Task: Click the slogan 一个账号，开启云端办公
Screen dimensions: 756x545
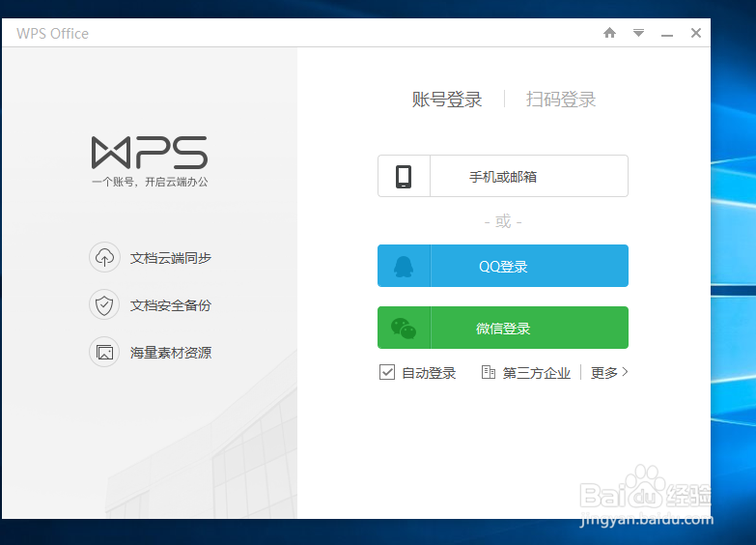Action: [x=150, y=182]
